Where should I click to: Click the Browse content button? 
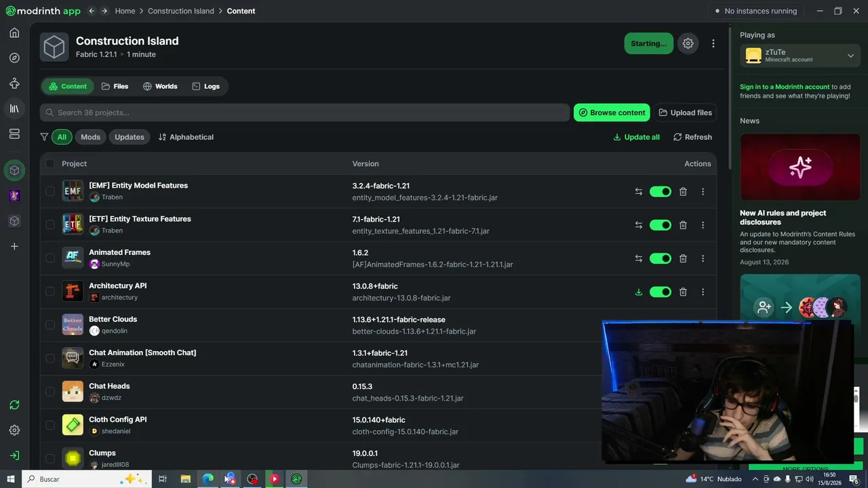pyautogui.click(x=612, y=113)
